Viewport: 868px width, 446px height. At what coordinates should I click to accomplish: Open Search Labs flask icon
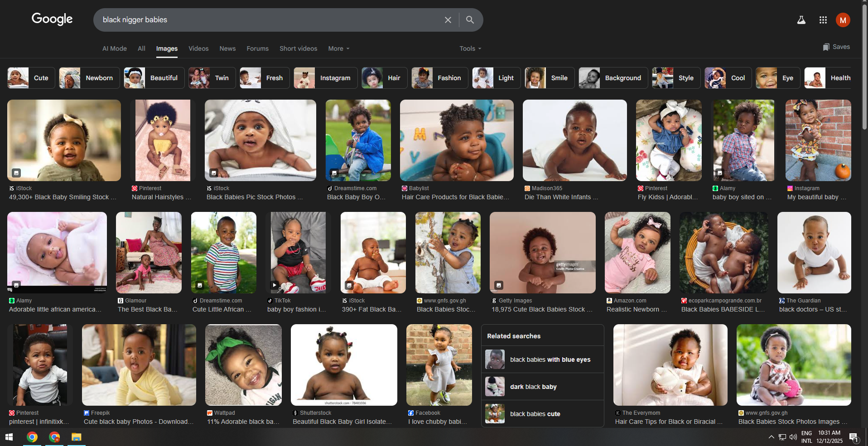[x=801, y=20]
